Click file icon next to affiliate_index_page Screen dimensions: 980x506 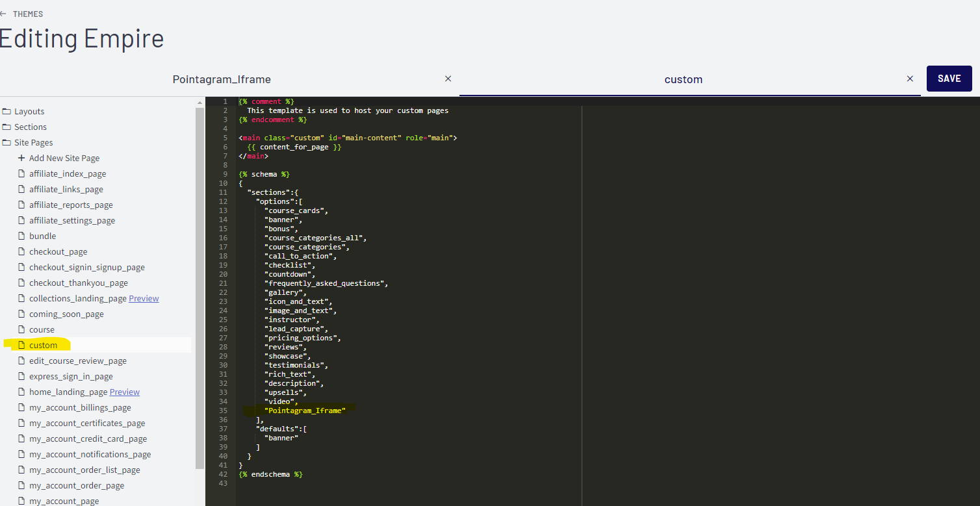(21, 173)
